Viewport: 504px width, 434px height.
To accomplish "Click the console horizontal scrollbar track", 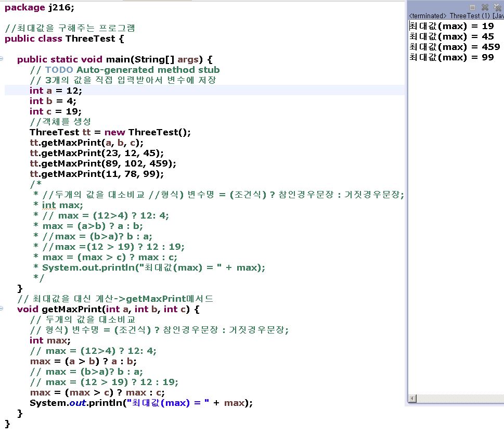I will 460,398.
